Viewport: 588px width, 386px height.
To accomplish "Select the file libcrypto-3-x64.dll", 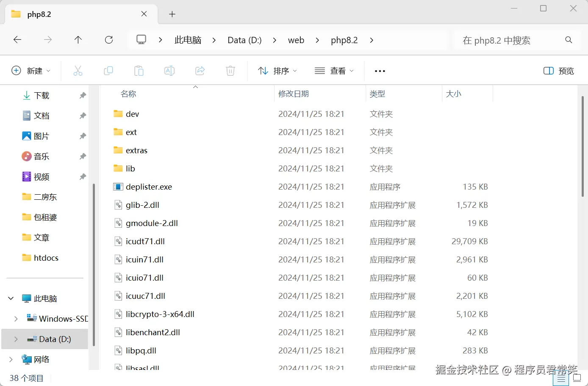I will [160, 314].
